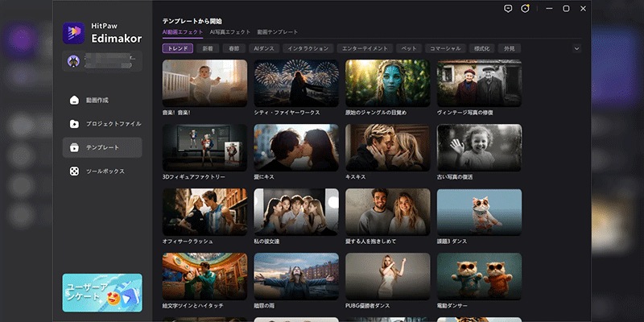Open the 3Dフィギュアファクトリー template thumbnail
This screenshot has height=322, width=644.
(205, 148)
